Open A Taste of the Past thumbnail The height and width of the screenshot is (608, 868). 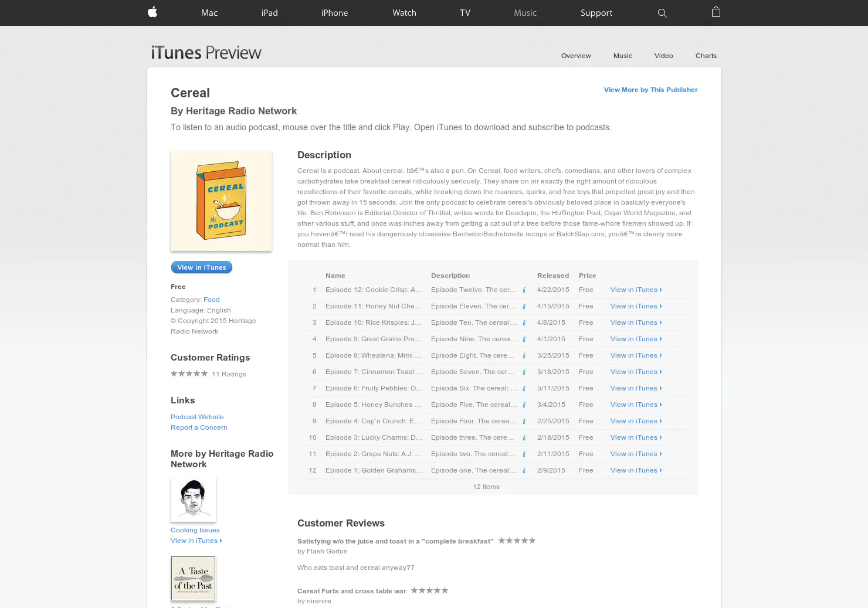click(x=193, y=579)
